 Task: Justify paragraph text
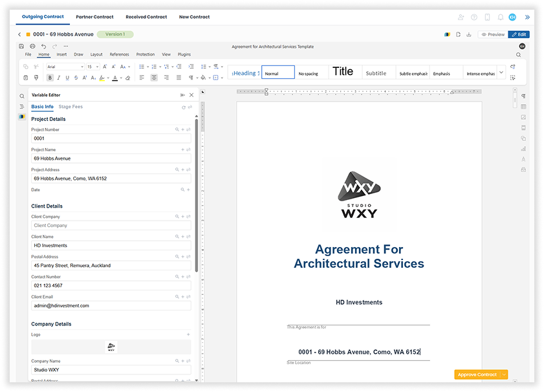pyautogui.click(x=179, y=78)
